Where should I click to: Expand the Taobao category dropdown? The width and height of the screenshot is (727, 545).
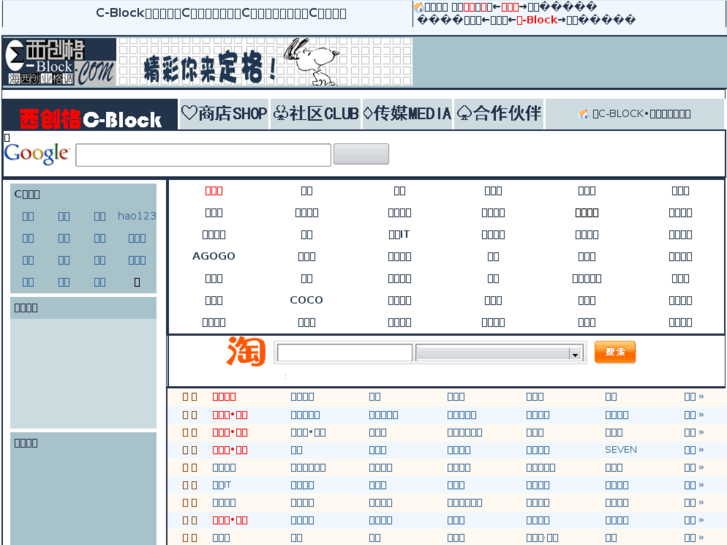click(499, 353)
